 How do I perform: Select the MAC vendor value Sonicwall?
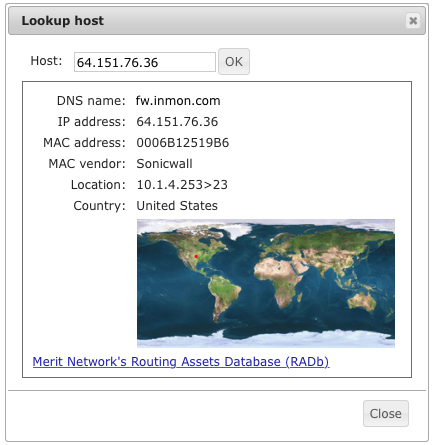tap(164, 164)
